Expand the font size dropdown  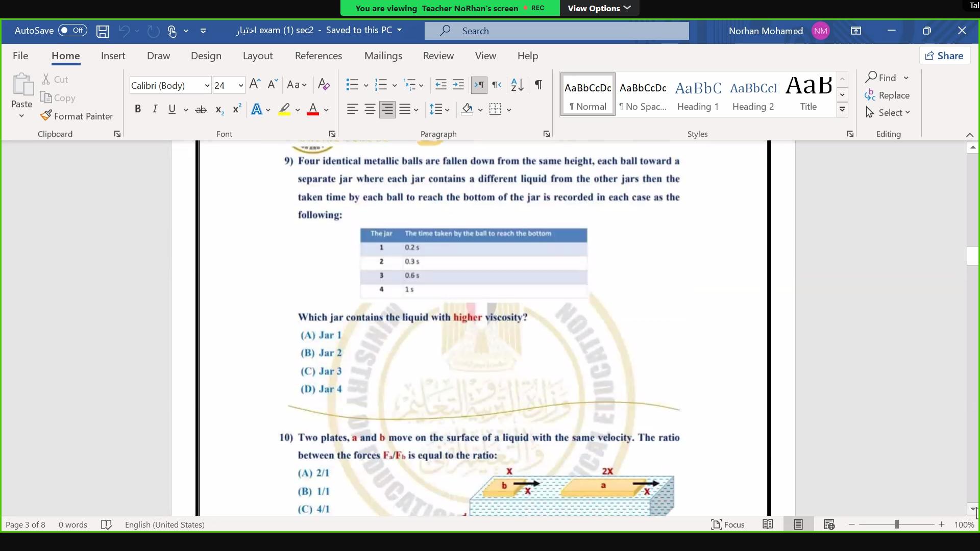[x=240, y=86]
